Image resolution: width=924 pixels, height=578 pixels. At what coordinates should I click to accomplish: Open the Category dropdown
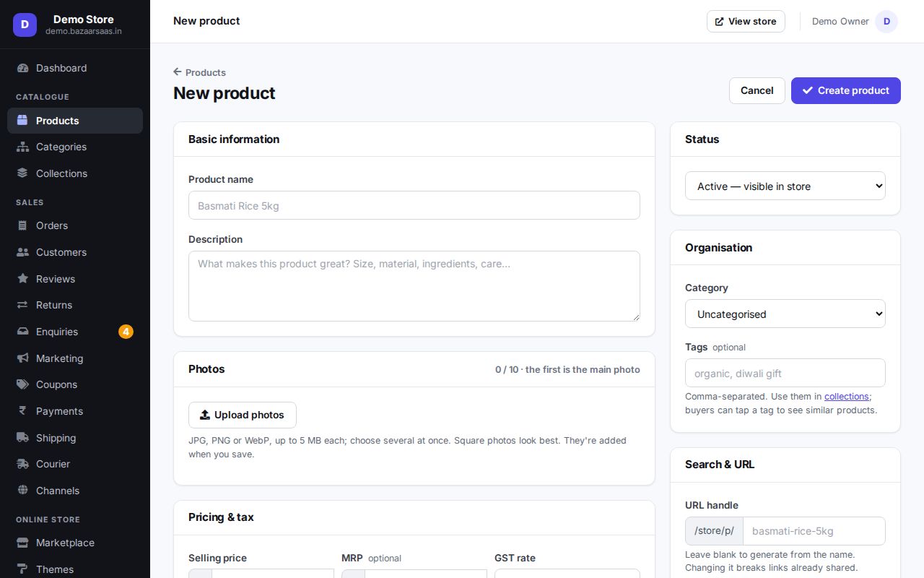pos(785,314)
